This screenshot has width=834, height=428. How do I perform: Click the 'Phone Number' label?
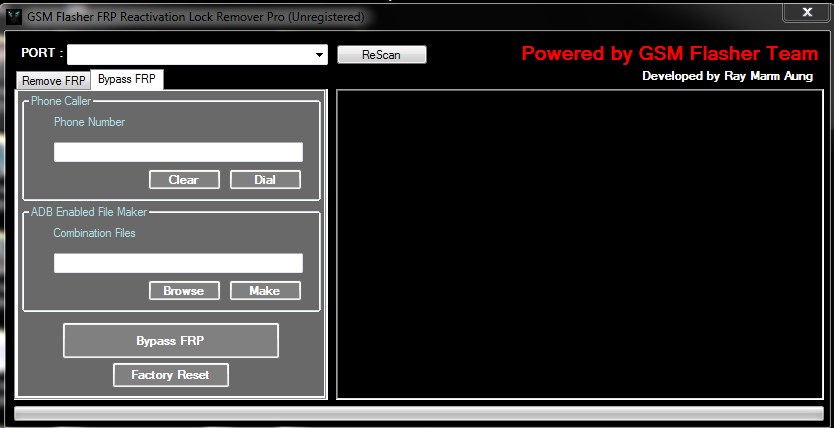[x=89, y=122]
